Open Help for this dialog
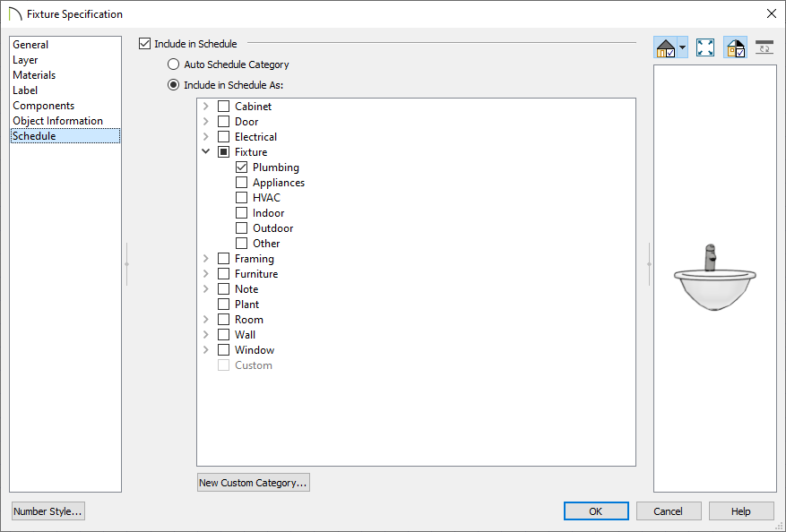The width and height of the screenshot is (786, 532). click(x=741, y=511)
